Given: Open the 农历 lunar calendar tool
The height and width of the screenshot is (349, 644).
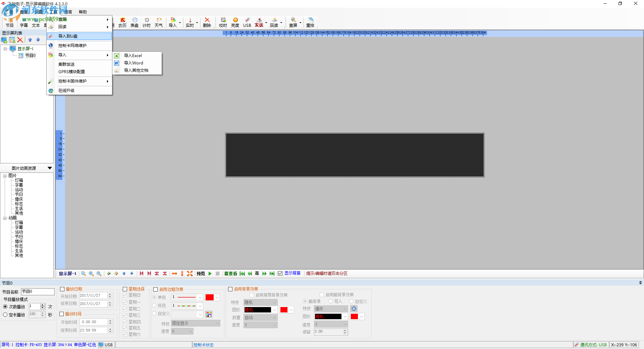Looking at the screenshot, I should point(122,22).
